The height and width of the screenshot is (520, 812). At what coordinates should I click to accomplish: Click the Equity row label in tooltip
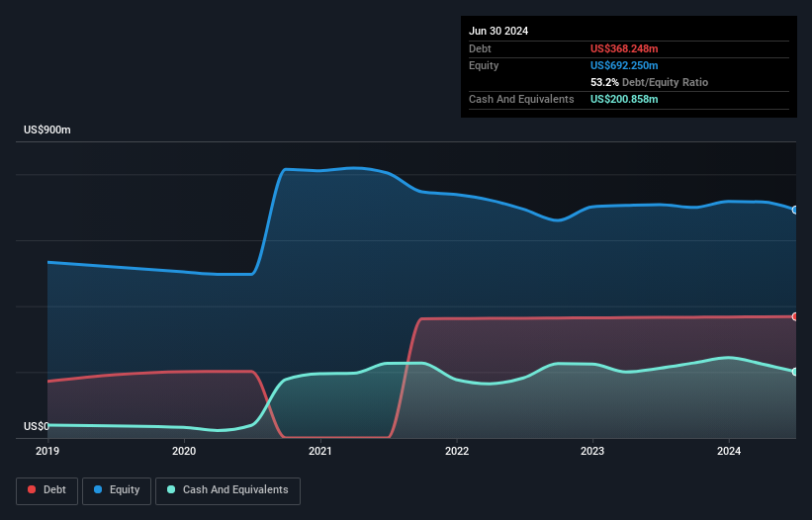click(x=484, y=65)
